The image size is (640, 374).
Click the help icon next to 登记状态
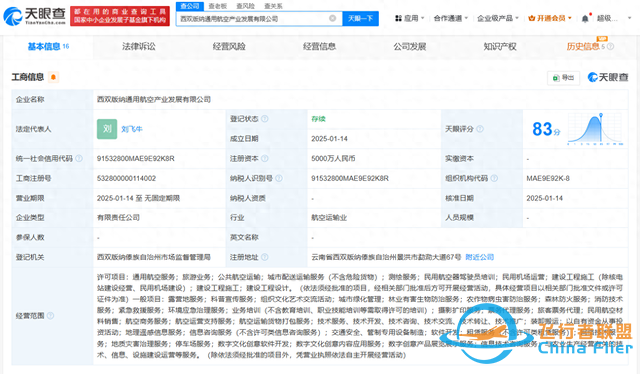(x=264, y=119)
